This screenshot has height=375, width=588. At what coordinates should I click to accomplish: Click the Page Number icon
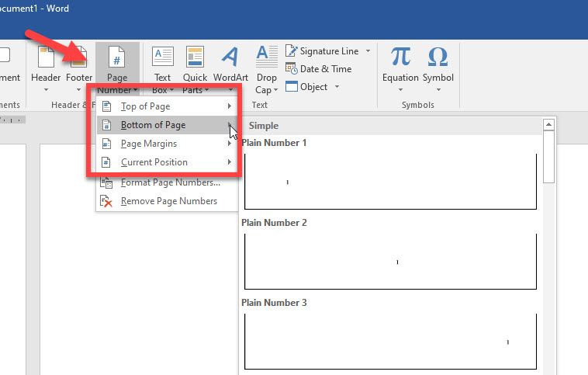pos(117,58)
